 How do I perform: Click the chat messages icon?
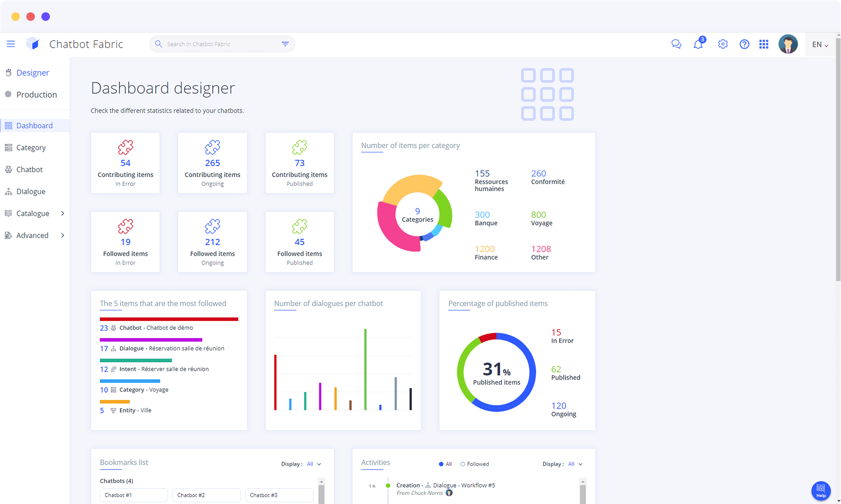pyautogui.click(x=676, y=44)
